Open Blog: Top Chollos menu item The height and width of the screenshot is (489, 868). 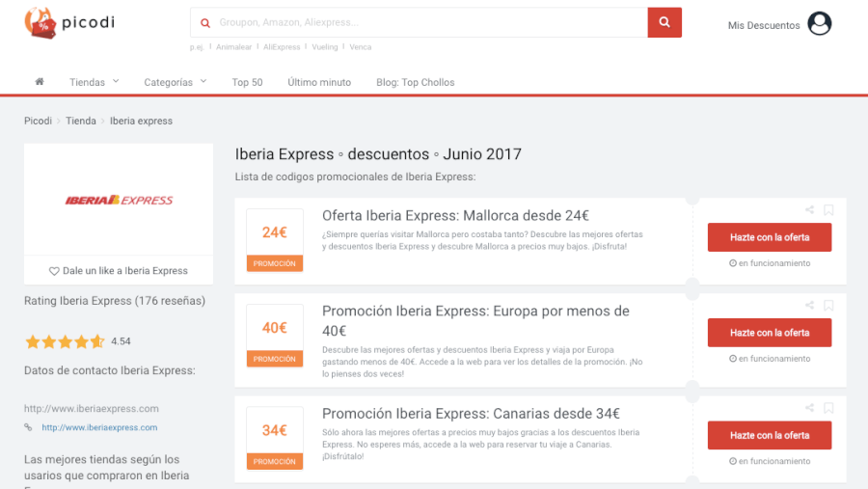coord(415,82)
